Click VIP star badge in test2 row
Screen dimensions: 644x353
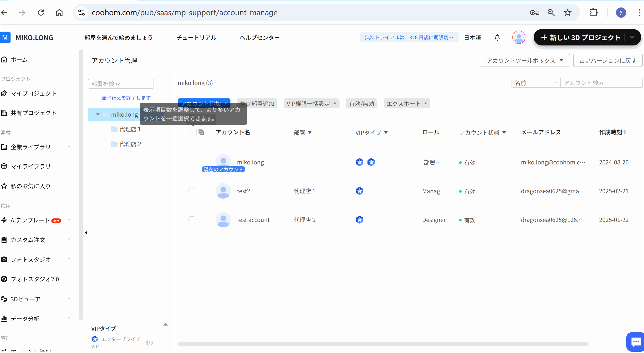(360, 191)
